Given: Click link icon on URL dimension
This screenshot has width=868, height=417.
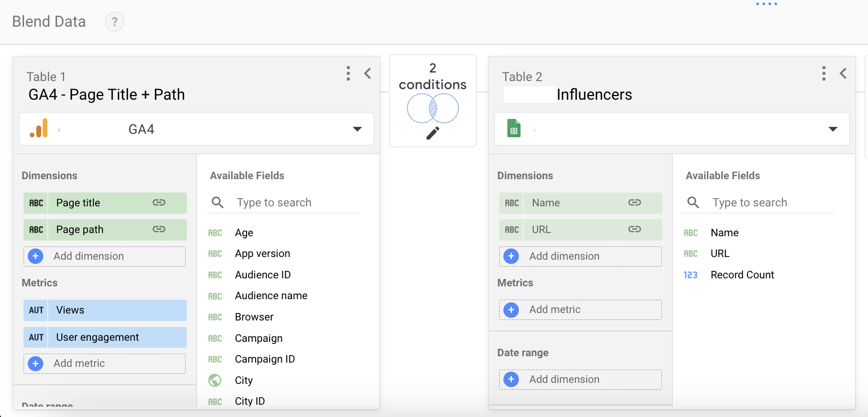Looking at the screenshot, I should (635, 229).
